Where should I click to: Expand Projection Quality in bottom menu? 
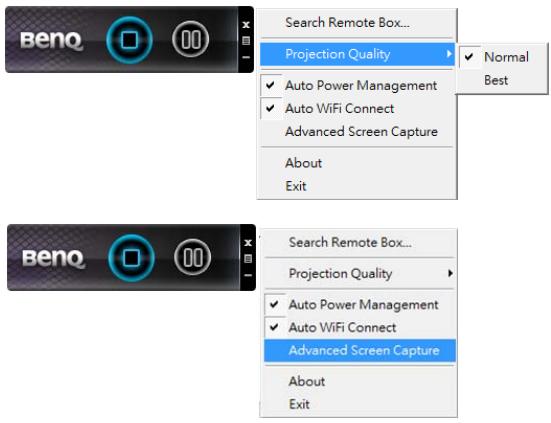359,273
